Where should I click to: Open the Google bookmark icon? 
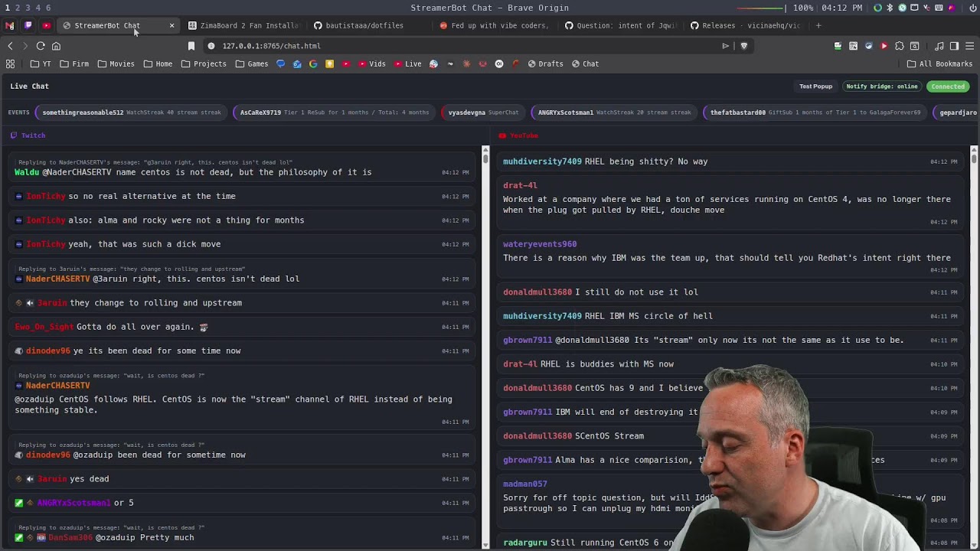pos(313,64)
